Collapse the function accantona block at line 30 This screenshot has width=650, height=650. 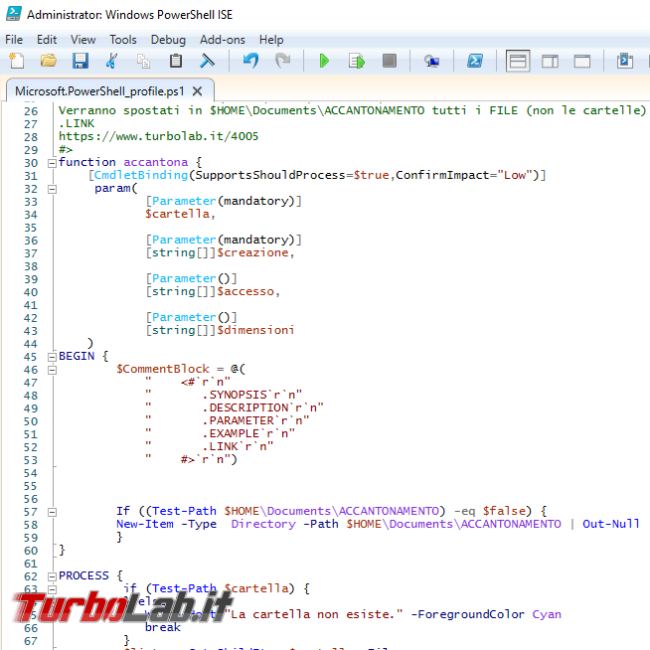coord(52,163)
